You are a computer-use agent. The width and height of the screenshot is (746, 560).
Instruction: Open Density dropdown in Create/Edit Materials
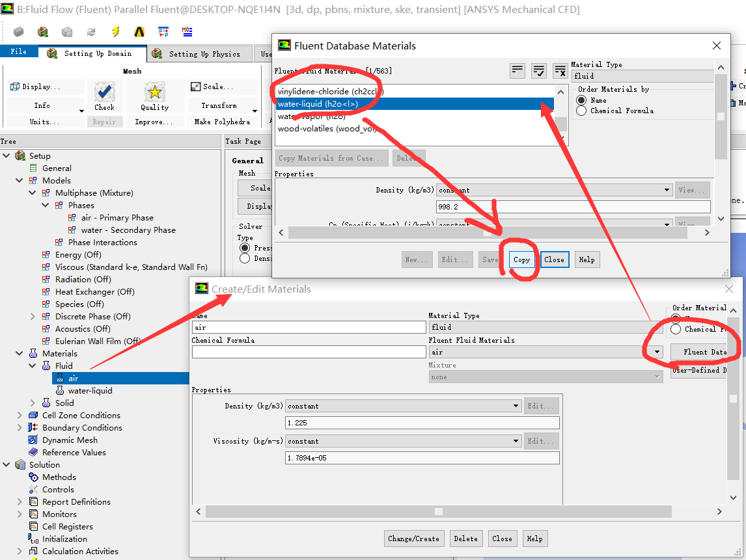coord(516,406)
